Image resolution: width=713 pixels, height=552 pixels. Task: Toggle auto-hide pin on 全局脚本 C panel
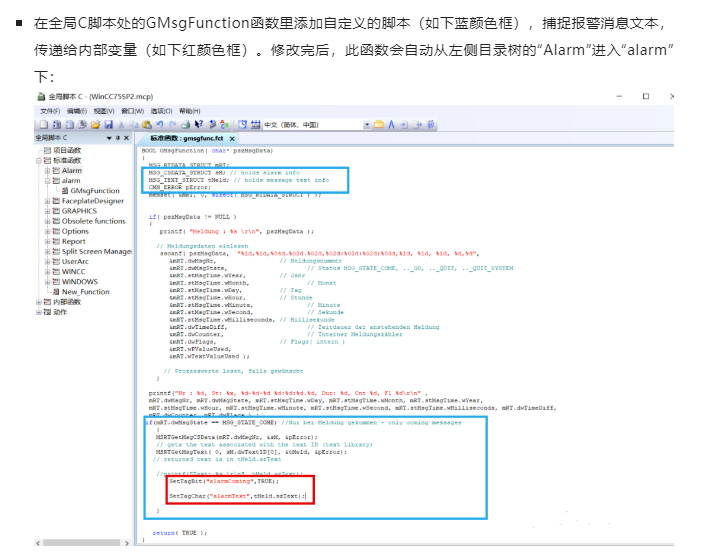[x=117, y=138]
